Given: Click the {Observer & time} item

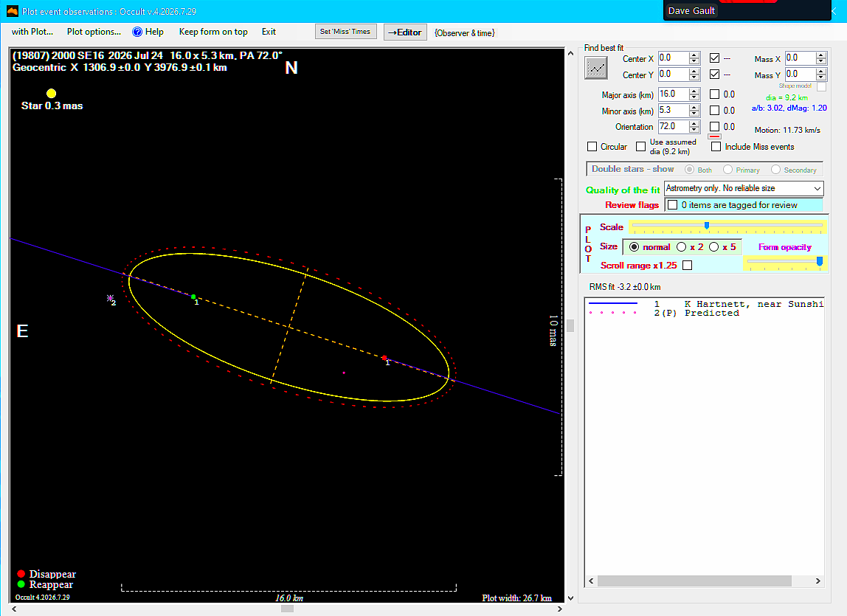Looking at the screenshot, I should (465, 33).
